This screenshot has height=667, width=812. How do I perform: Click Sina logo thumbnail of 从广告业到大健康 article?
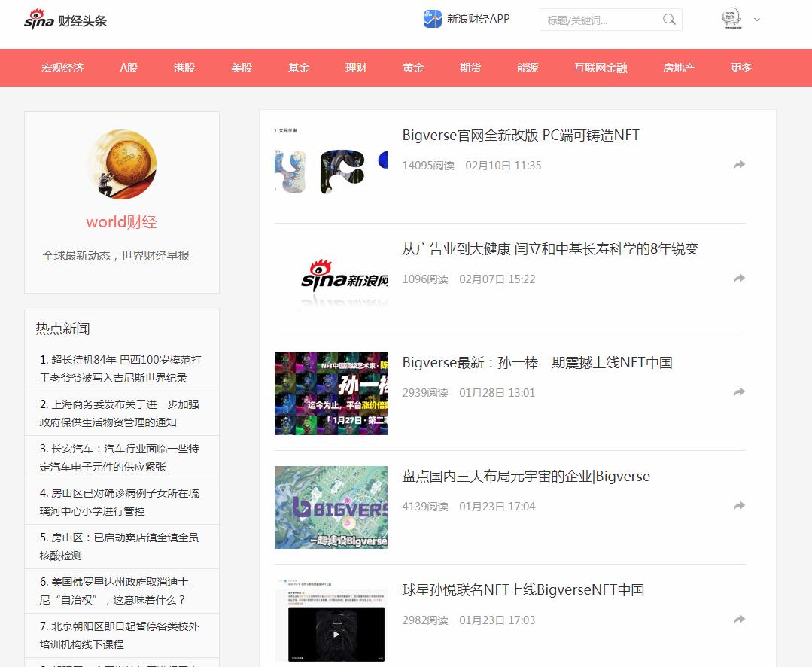tap(331, 279)
